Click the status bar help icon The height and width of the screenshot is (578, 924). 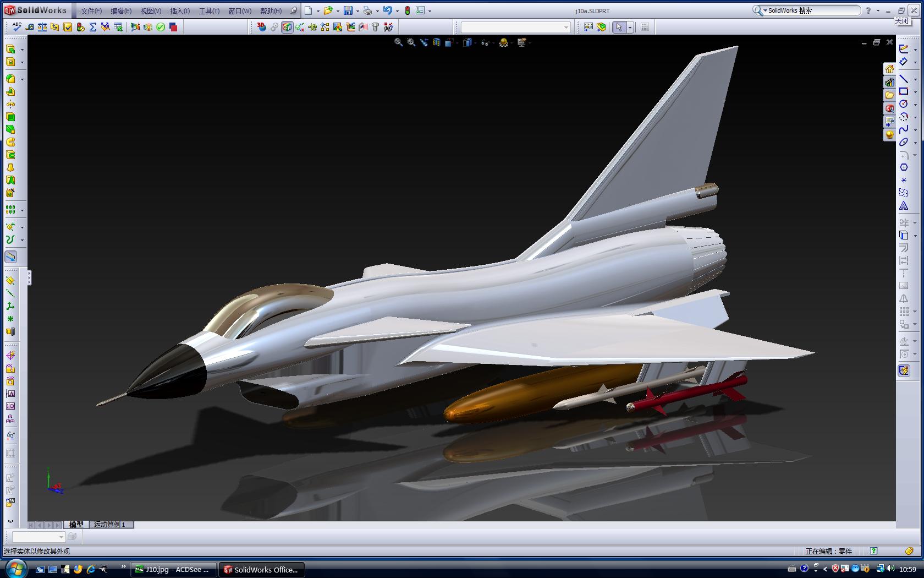point(874,551)
